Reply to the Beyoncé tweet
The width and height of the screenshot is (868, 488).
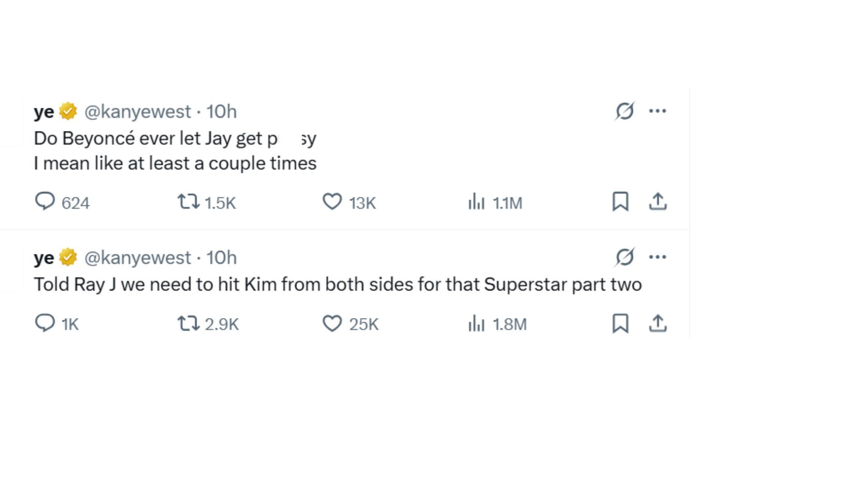click(45, 202)
